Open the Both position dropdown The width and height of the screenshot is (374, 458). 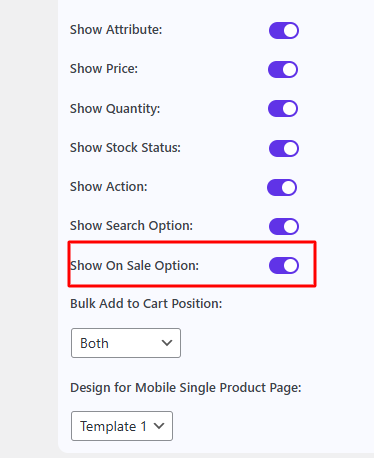click(126, 343)
